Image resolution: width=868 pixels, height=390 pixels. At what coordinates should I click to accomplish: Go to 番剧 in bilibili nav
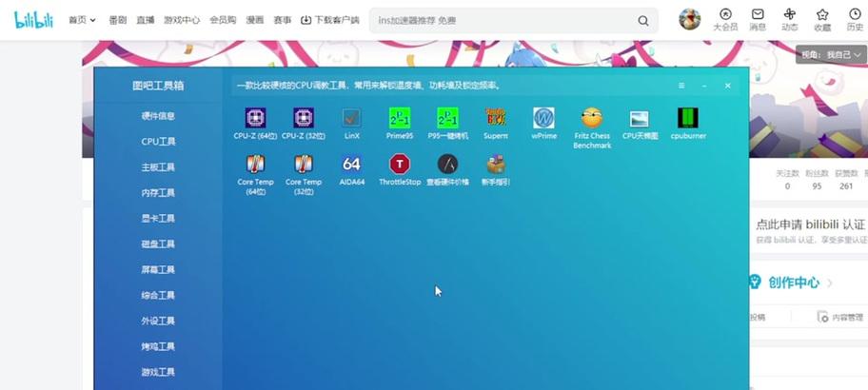pos(117,20)
